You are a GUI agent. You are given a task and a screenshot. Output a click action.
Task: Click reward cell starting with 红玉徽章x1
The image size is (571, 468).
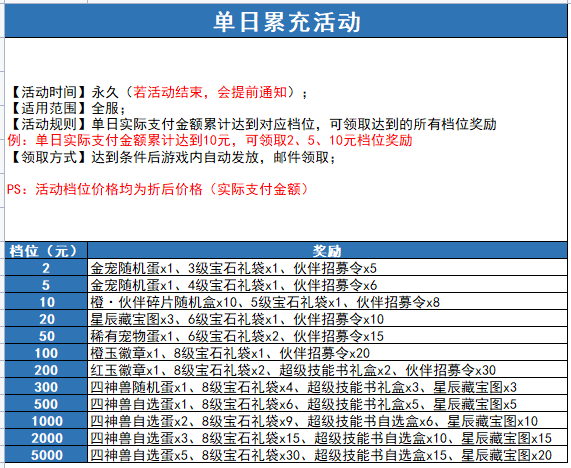(327, 370)
